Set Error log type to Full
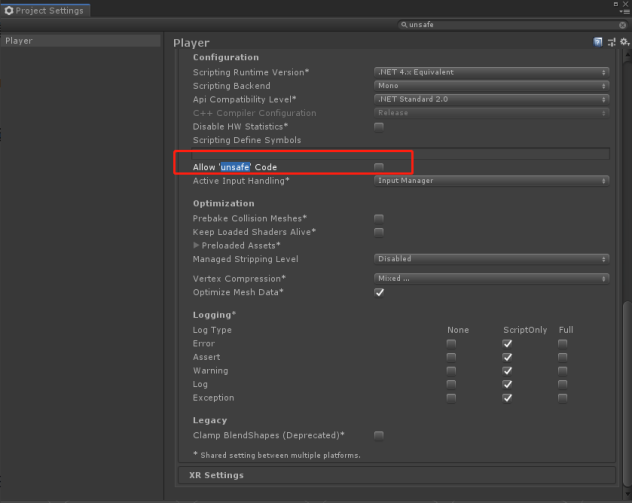The height and width of the screenshot is (503, 632). [x=562, y=343]
